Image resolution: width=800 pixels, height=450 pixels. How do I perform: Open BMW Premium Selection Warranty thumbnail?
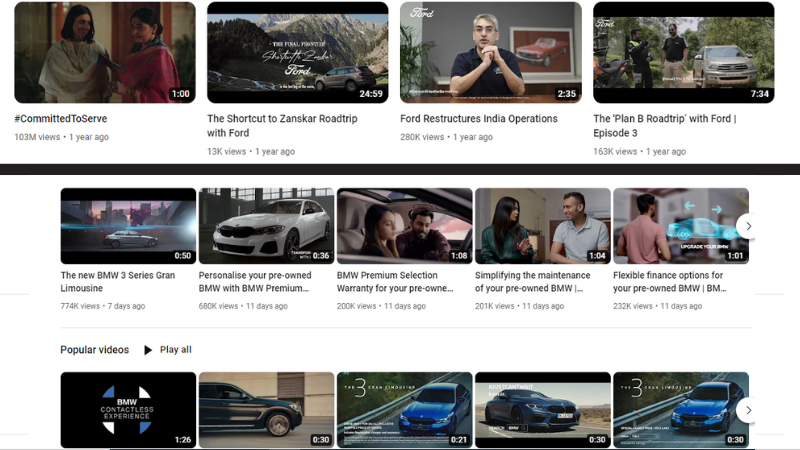tap(405, 226)
